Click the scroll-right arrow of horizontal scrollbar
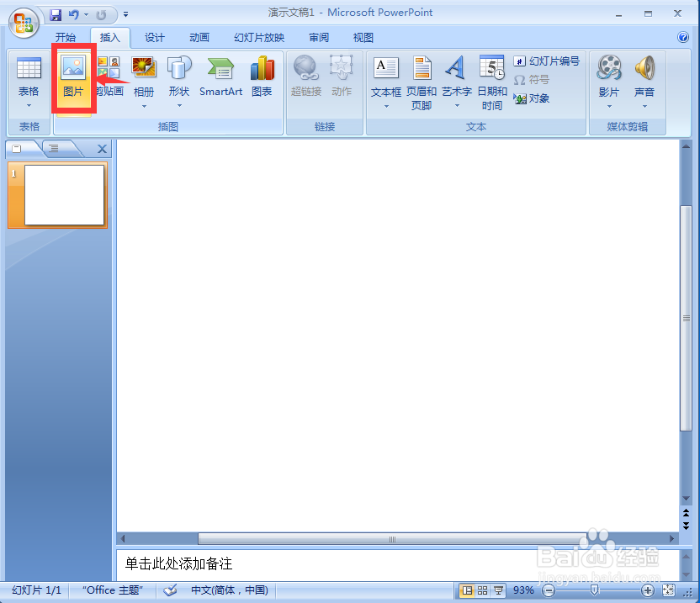The image size is (700, 603). point(672,539)
